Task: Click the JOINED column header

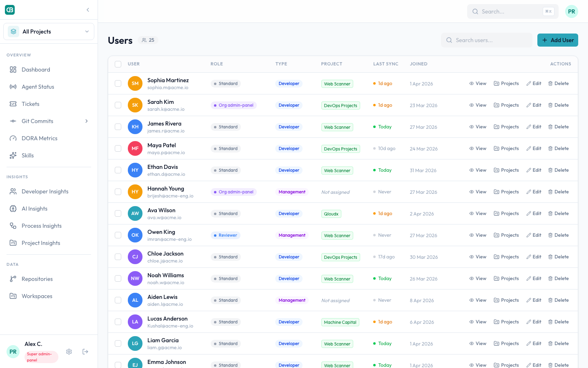Action: pos(419,64)
